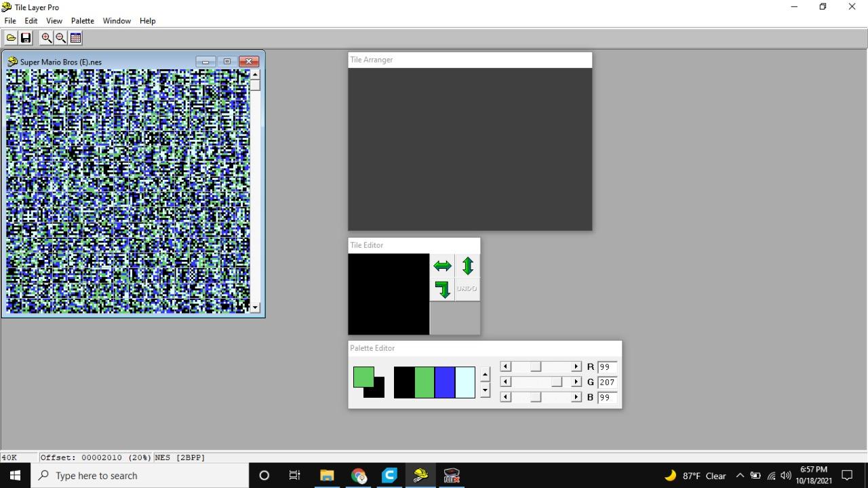Zoom out with the magnifier minus icon
Screen dimensions: 868x488
(x=61, y=38)
